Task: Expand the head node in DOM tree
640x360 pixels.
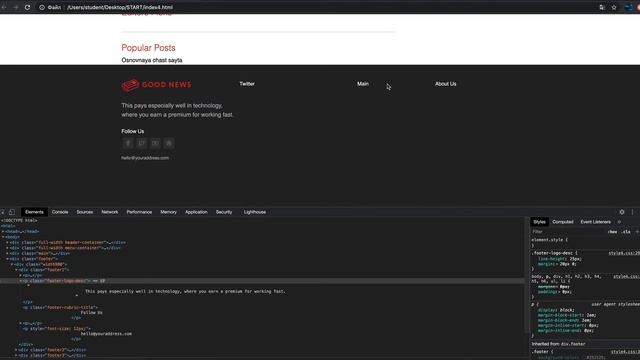Action: click(x=3, y=231)
